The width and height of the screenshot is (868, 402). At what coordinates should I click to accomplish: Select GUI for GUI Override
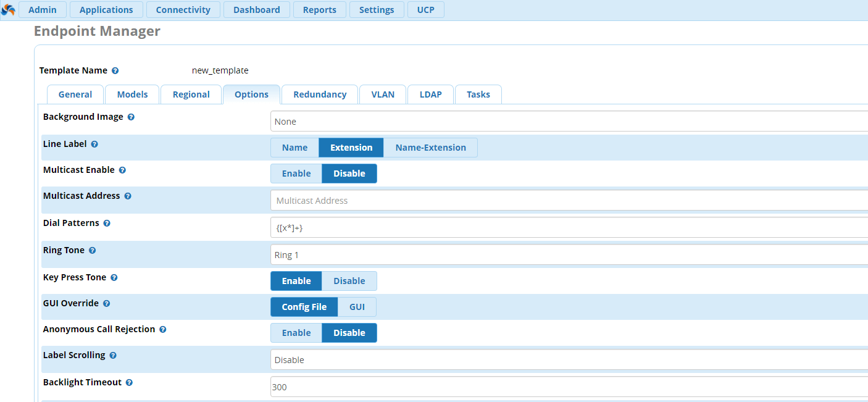coord(357,307)
